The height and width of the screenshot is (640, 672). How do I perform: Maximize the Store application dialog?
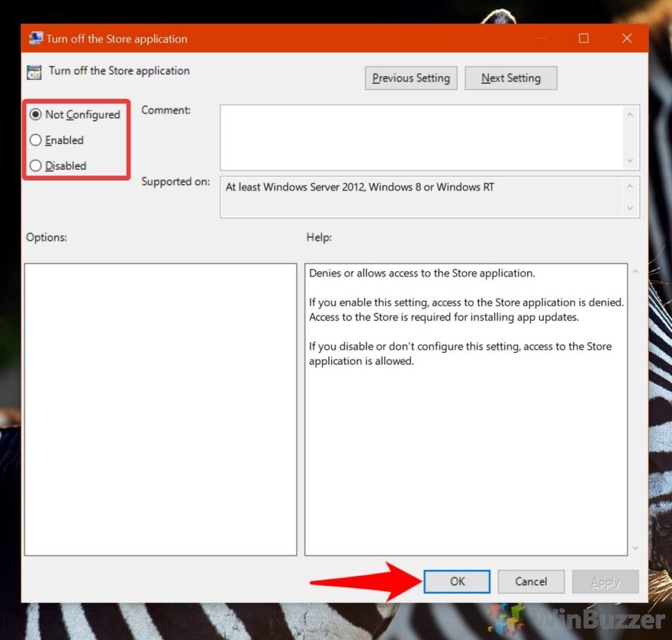click(x=583, y=38)
